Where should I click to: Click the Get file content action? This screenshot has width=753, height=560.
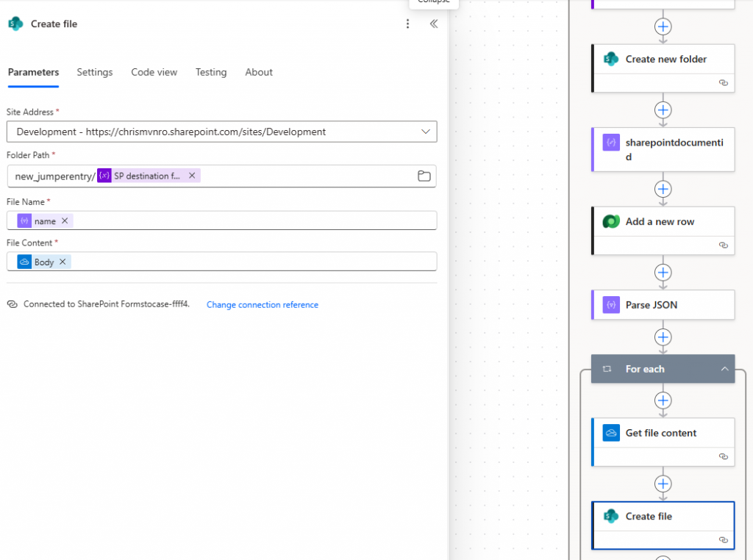pyautogui.click(x=660, y=433)
